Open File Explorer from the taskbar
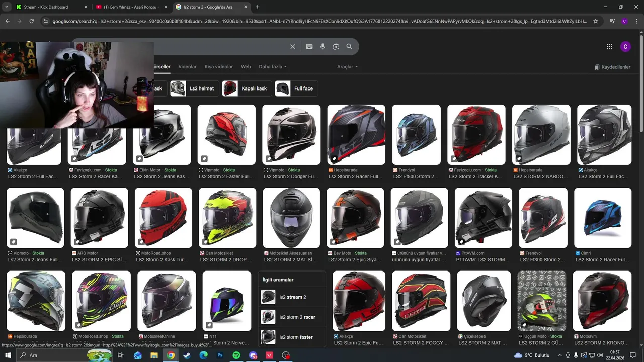644x362 pixels. [154, 355]
